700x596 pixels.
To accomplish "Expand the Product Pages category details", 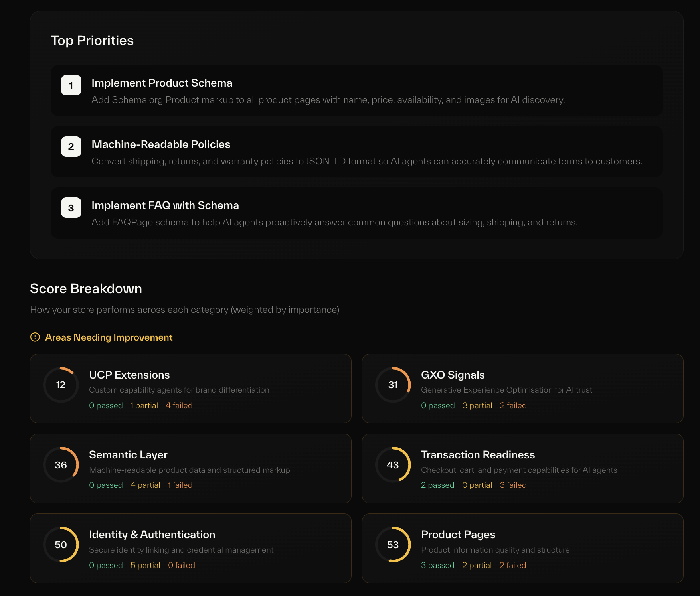I will [523, 548].
